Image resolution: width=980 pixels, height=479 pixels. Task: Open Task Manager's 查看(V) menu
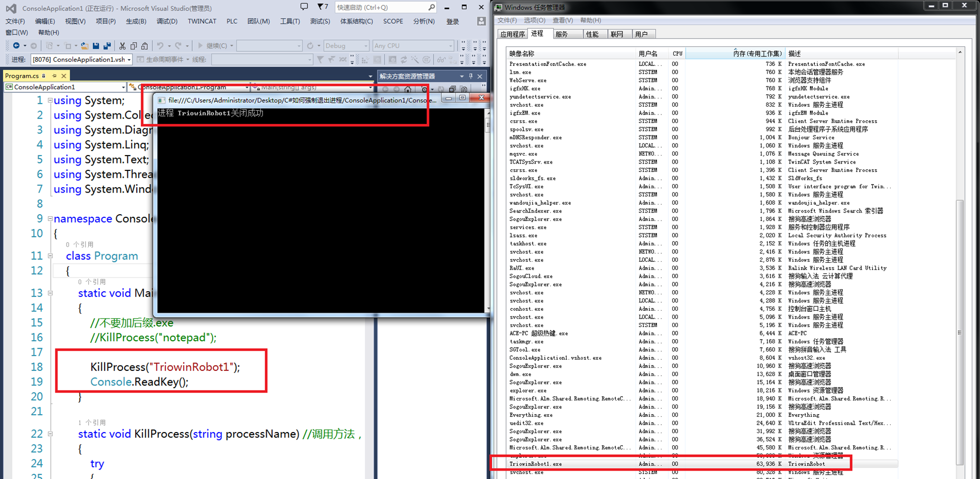562,21
